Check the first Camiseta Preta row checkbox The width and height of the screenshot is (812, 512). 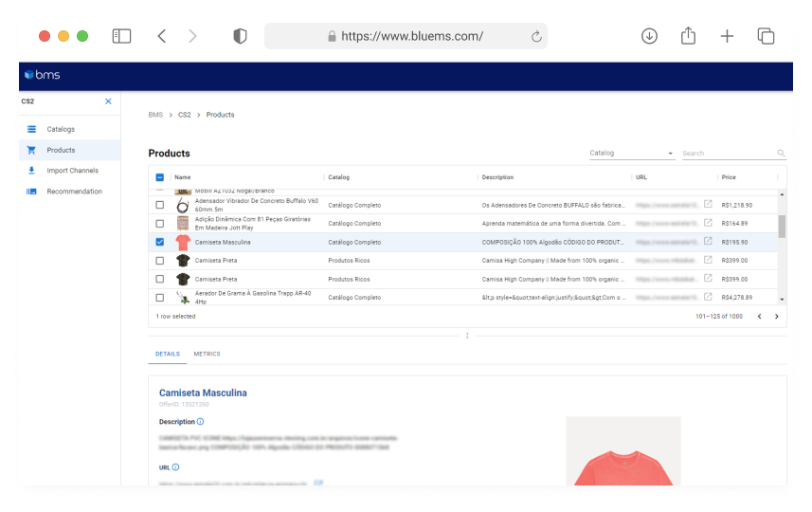[159, 260]
